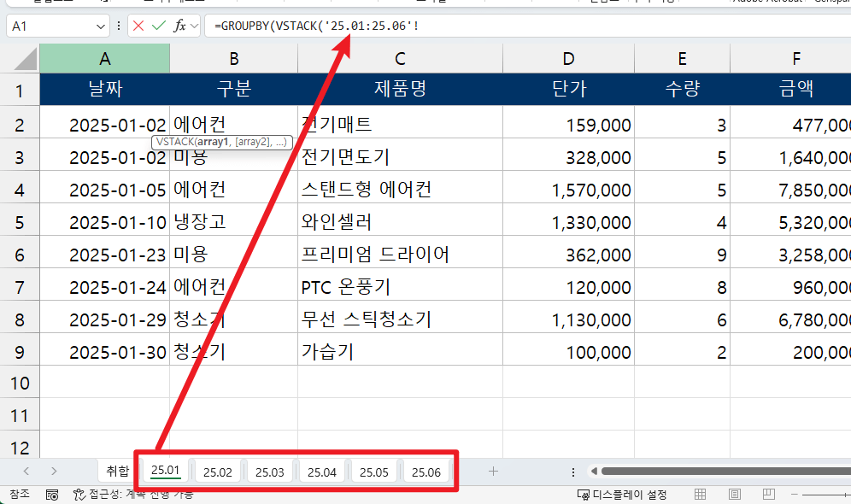This screenshot has height=504, width=851.
Task: Click the horizontal scrollbar left arrow
Action: click(x=595, y=471)
